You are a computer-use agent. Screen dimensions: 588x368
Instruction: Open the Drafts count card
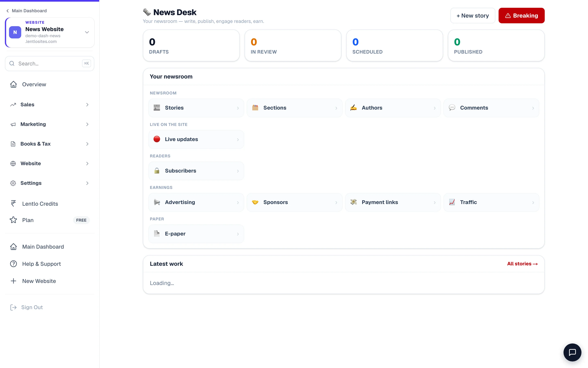click(191, 46)
